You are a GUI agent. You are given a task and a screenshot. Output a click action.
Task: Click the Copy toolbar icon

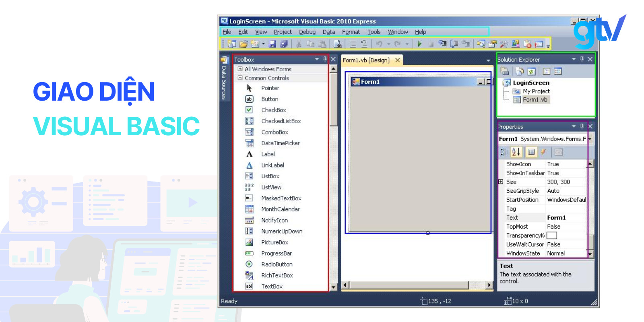tap(310, 44)
